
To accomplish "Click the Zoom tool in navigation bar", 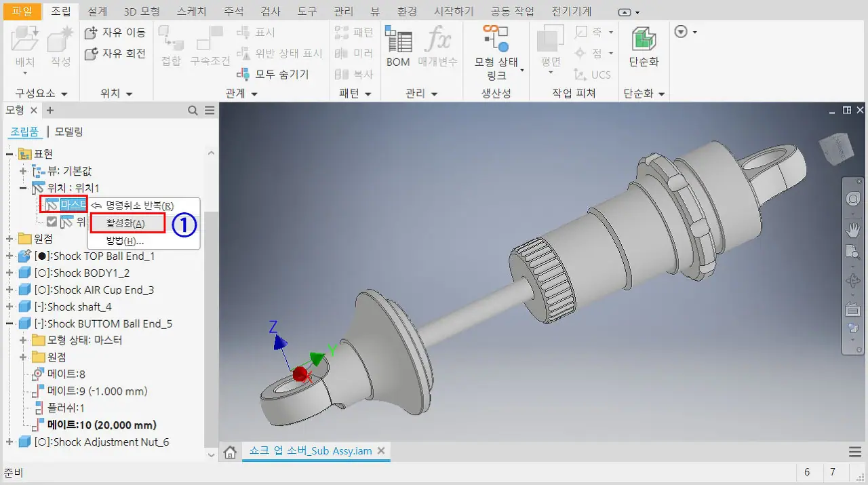I will click(852, 252).
